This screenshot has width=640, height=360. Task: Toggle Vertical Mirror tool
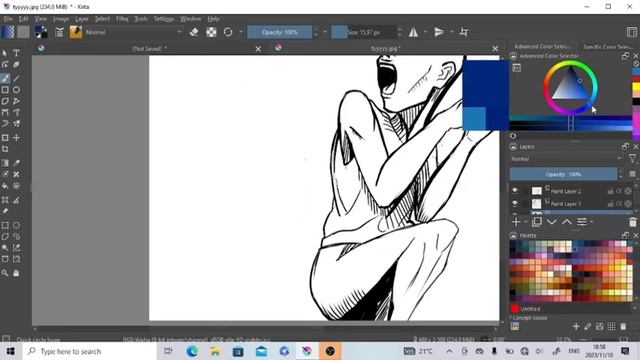[x=439, y=32]
